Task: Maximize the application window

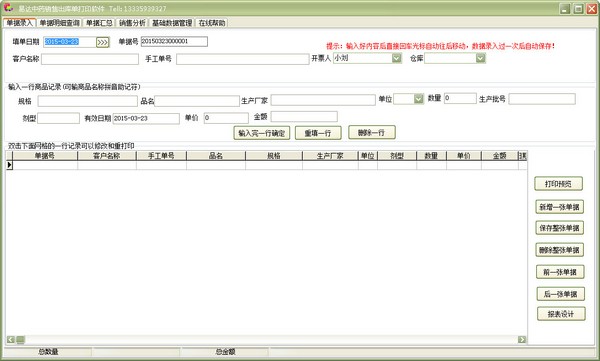Action: (x=579, y=9)
